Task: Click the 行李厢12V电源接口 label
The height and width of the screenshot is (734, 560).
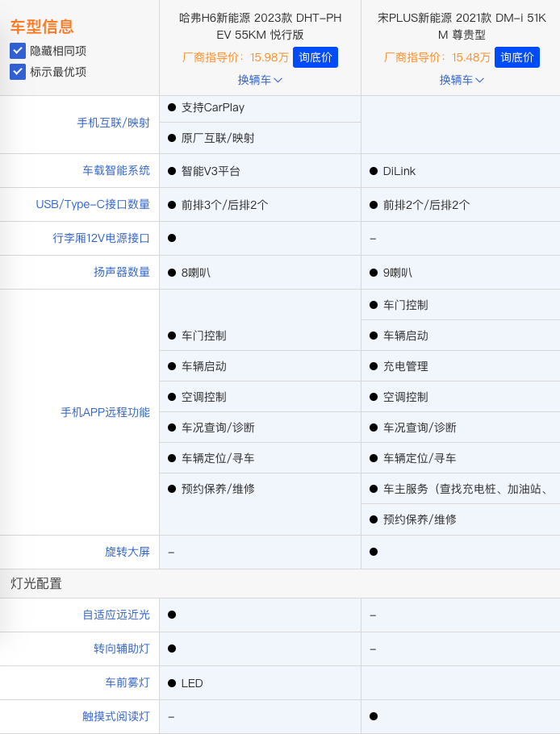Action: [x=101, y=238]
